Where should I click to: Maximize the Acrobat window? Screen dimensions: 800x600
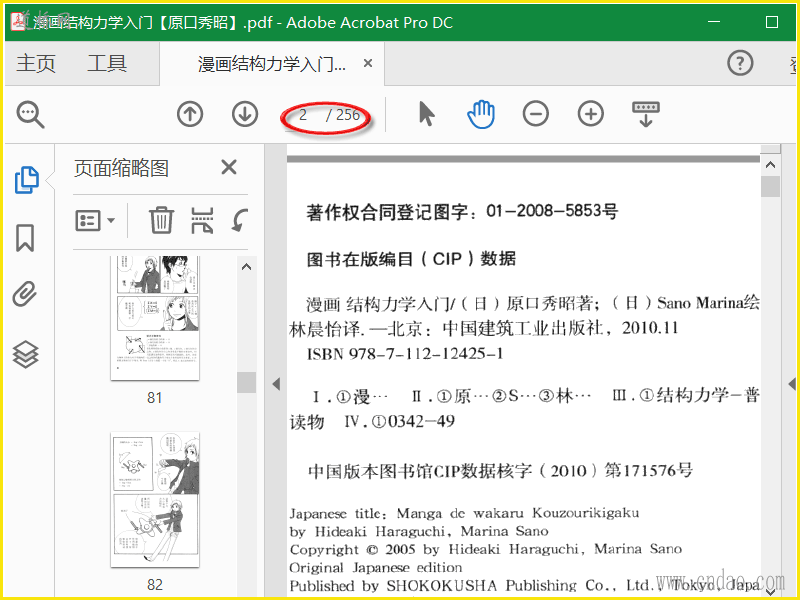tap(772, 22)
